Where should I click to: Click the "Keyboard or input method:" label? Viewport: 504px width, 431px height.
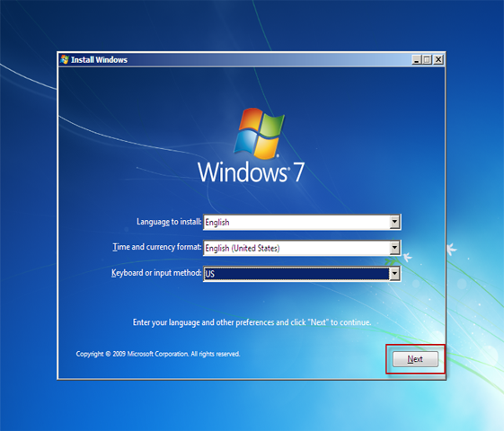[x=156, y=273]
